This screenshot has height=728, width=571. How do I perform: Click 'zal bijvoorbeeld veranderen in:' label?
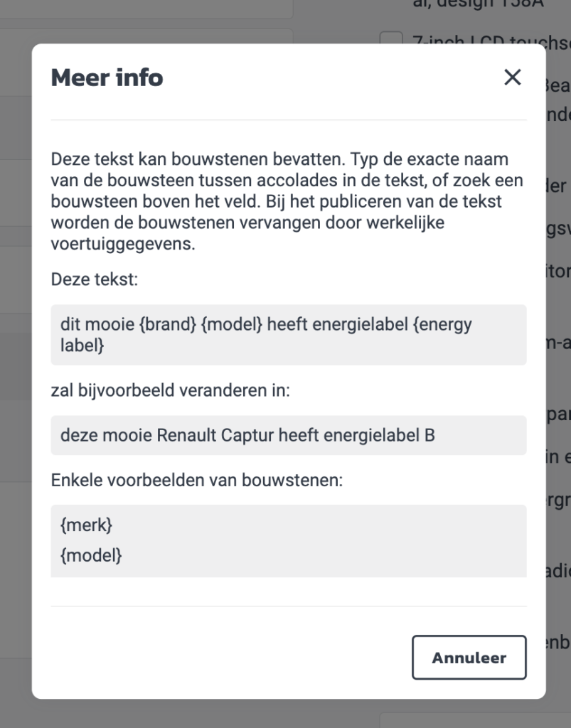click(170, 390)
